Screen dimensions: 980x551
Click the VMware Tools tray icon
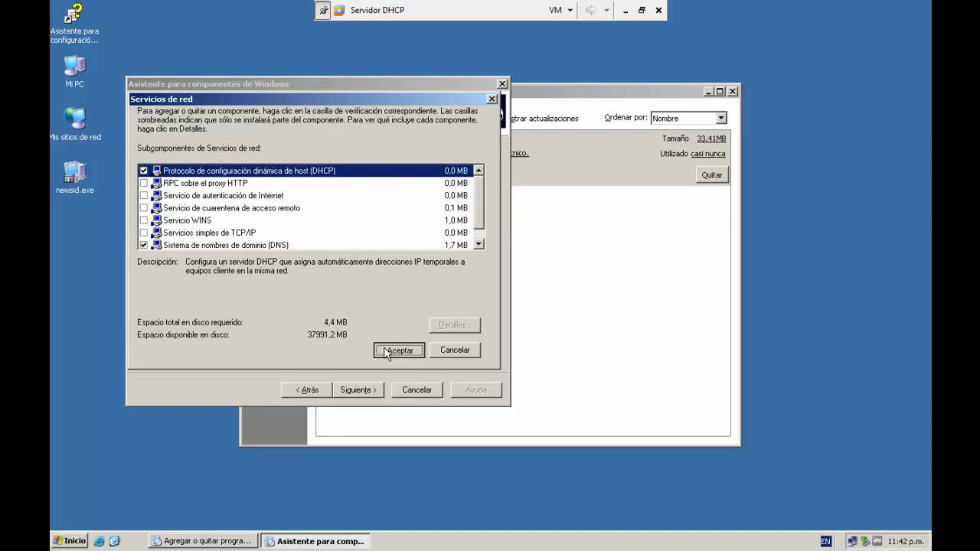point(877,541)
